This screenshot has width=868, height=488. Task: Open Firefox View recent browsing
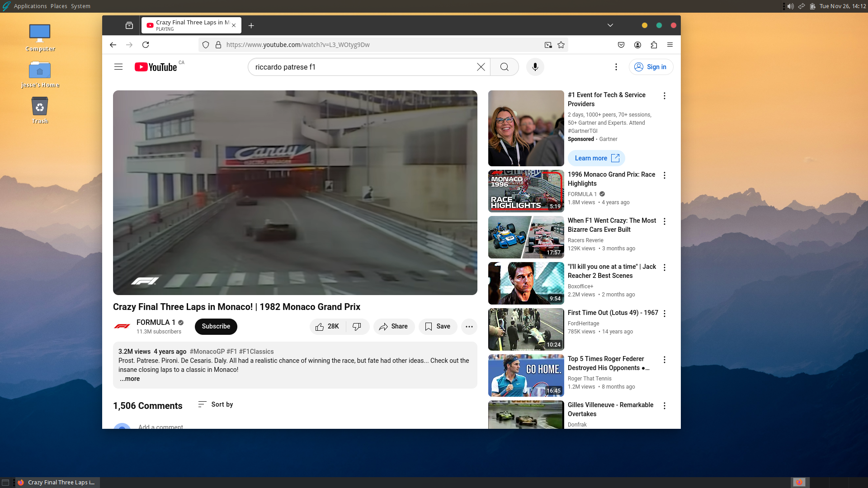tap(129, 26)
